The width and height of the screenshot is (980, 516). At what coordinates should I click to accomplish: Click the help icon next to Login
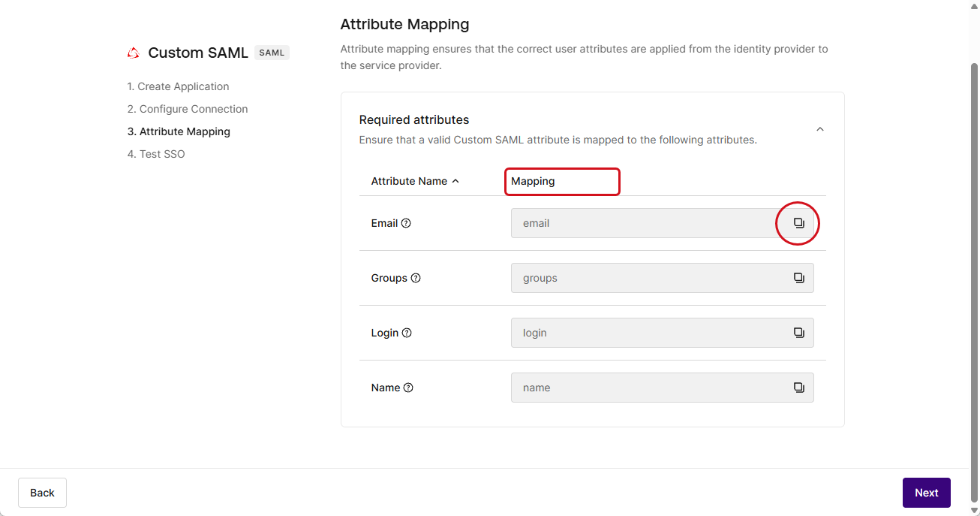pyautogui.click(x=407, y=333)
